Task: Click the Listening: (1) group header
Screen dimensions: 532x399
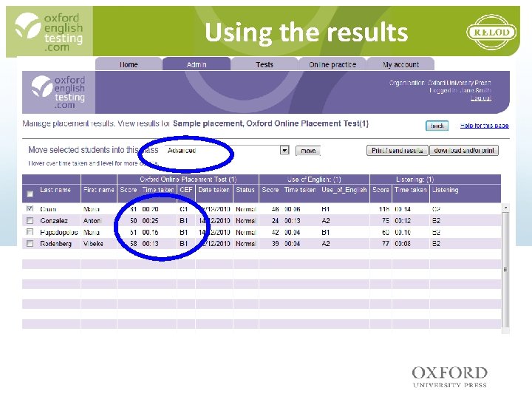Action: 415,179
